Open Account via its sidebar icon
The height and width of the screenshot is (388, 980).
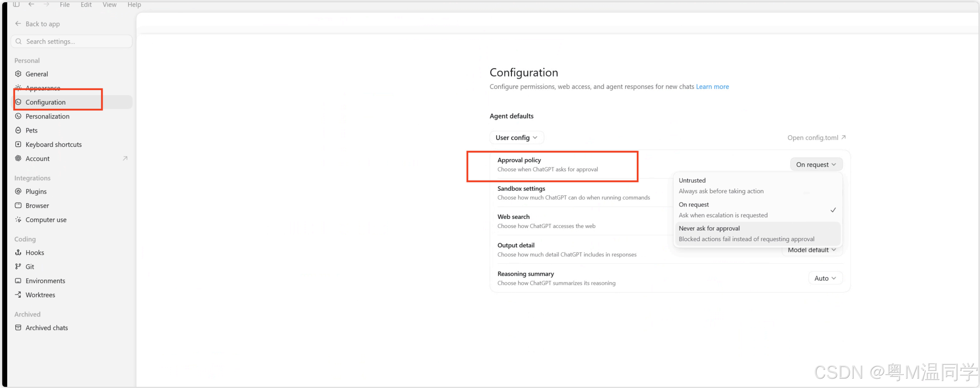point(18,158)
